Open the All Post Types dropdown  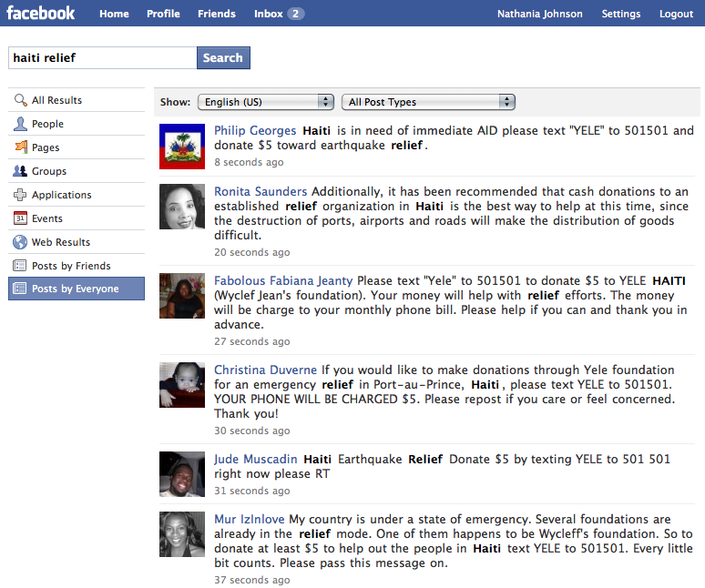click(428, 102)
